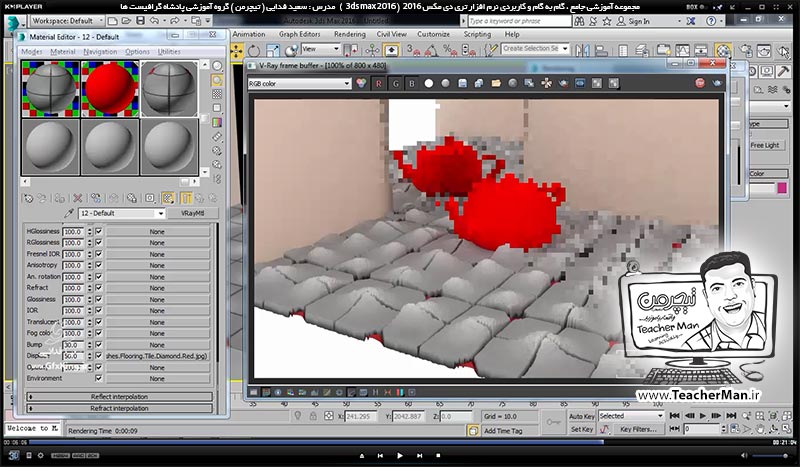800x467 pixels.
Task: Open the 12 - Default material name dropdown
Action: point(121,213)
